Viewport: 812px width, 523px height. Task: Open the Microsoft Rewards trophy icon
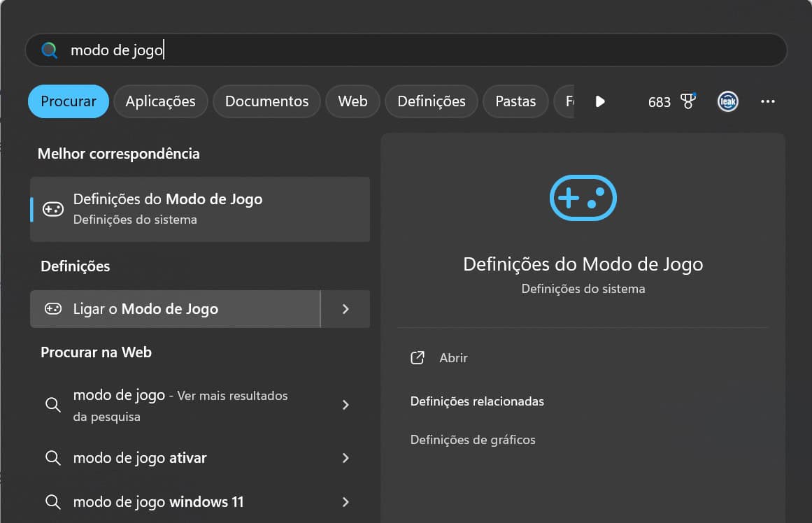pos(688,101)
